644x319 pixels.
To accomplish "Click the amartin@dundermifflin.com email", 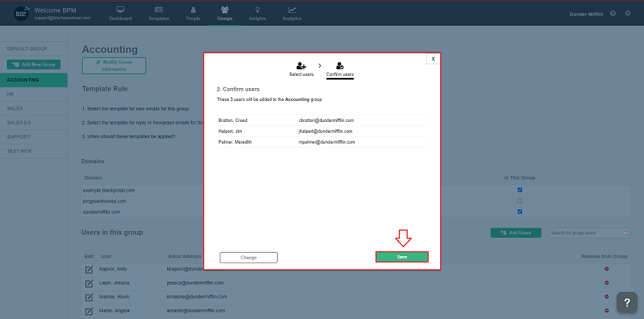I will tap(196, 310).
